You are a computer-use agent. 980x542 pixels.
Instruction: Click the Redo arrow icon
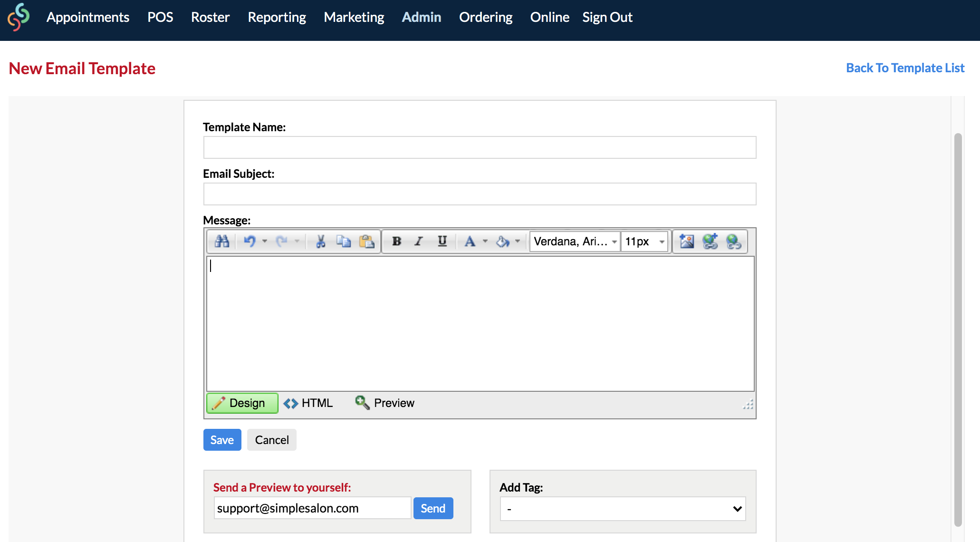(x=281, y=242)
